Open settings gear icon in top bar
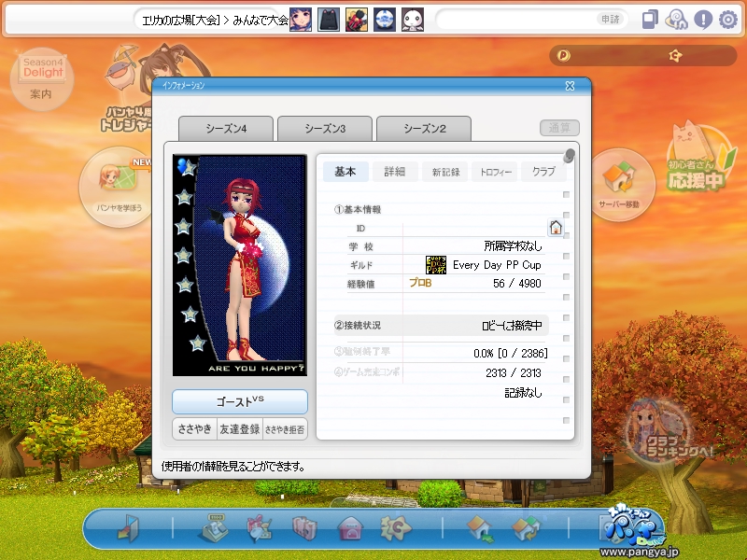 [728, 20]
